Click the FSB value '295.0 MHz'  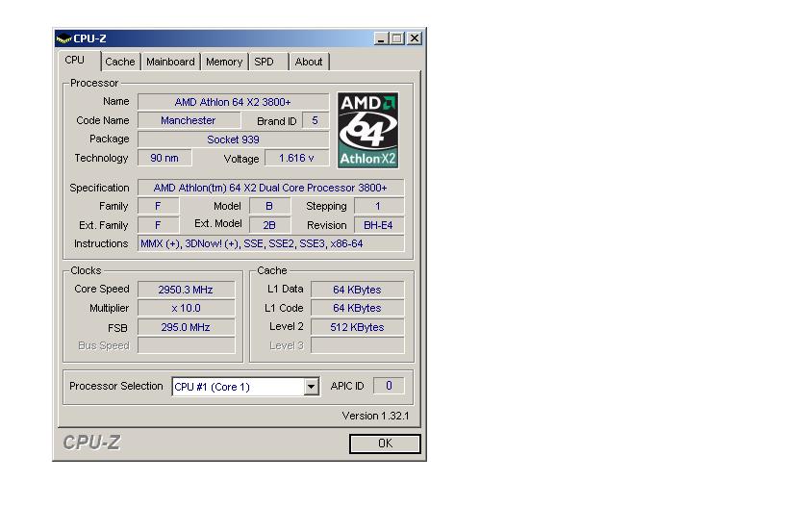pos(186,327)
